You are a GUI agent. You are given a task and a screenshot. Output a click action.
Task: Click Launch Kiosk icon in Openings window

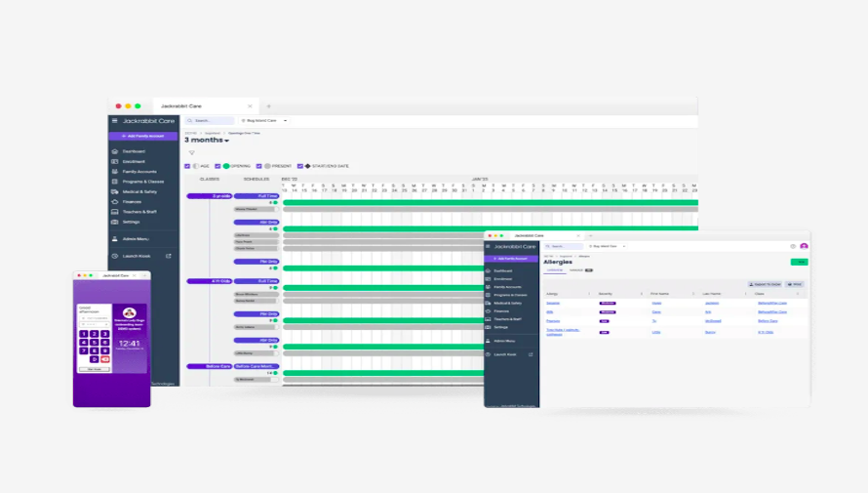pos(114,256)
